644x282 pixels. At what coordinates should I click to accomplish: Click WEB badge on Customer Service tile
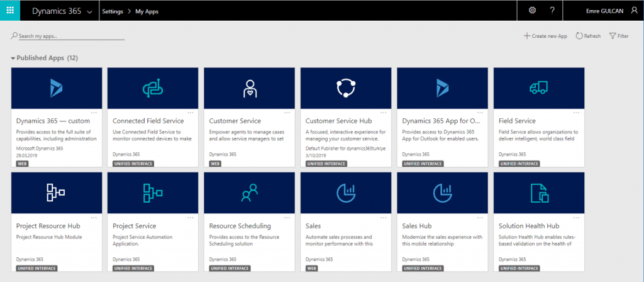(x=215, y=164)
